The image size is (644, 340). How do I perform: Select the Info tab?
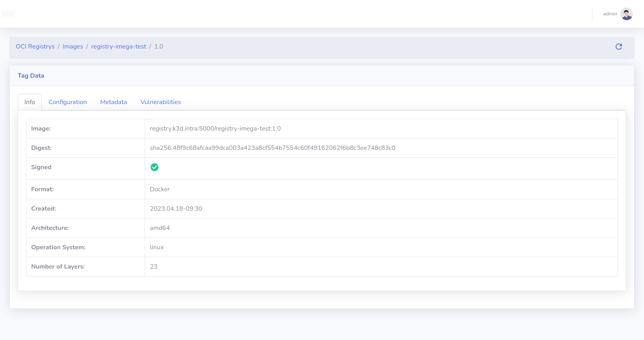[30, 102]
